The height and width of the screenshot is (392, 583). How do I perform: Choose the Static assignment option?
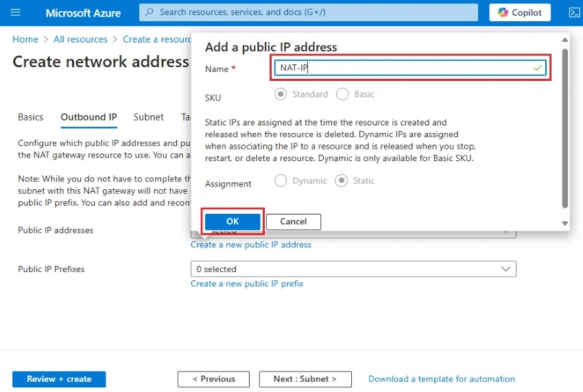pos(342,180)
